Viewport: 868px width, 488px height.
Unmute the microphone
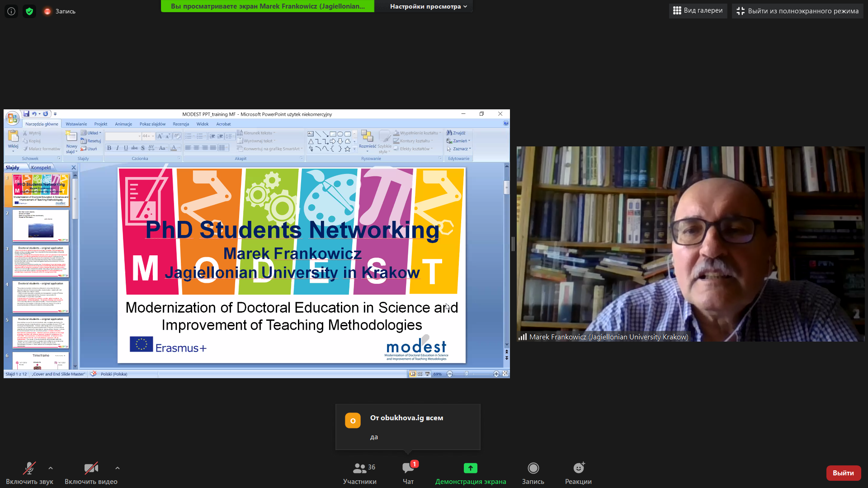[30, 469]
